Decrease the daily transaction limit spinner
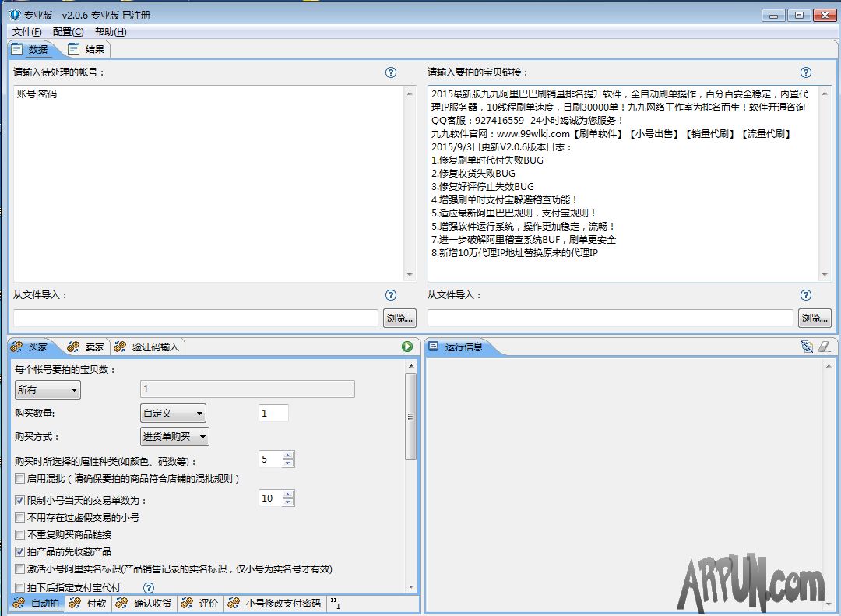The height and width of the screenshot is (616, 841). [x=288, y=502]
